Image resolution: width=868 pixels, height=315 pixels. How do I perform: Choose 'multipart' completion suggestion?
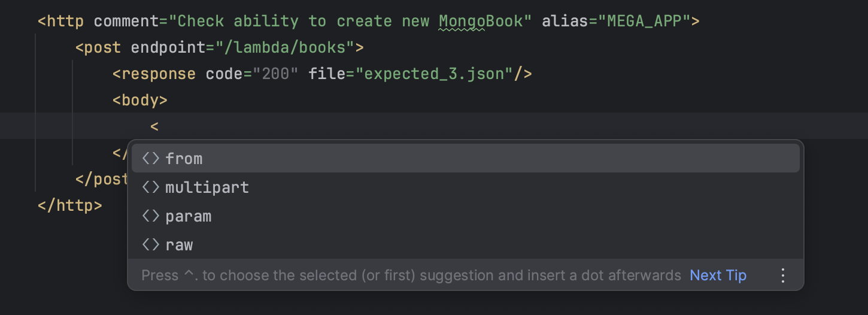click(x=465, y=187)
